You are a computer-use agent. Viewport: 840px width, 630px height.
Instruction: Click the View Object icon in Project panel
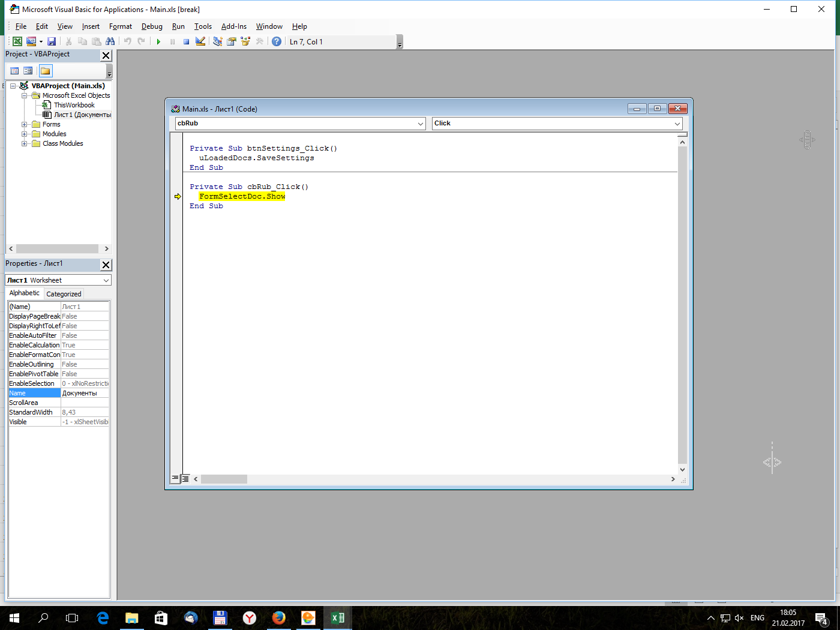pos(28,71)
